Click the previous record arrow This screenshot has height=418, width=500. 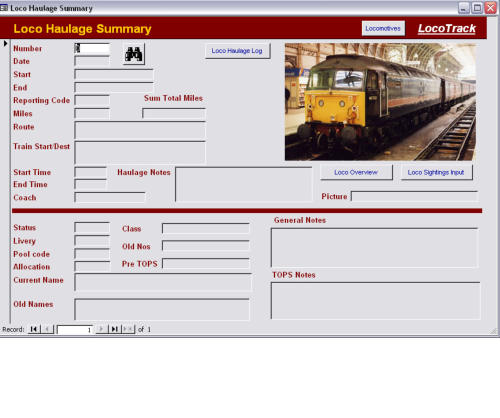47,329
